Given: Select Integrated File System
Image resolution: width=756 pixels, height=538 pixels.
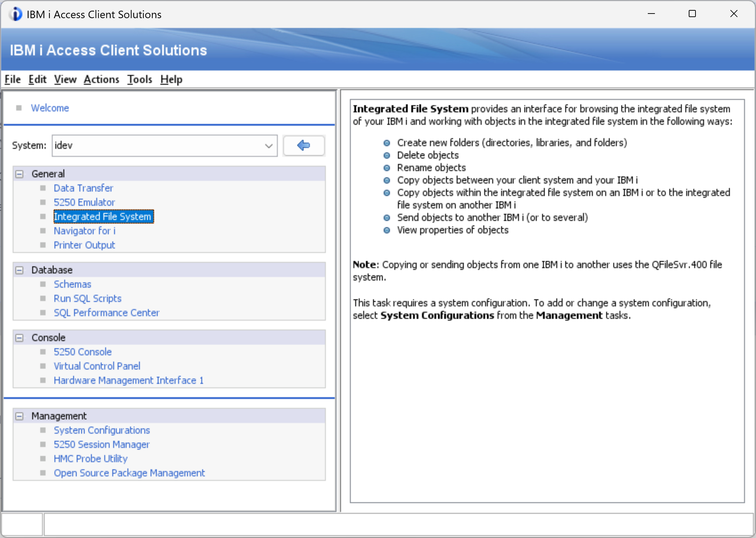Looking at the screenshot, I should point(104,216).
